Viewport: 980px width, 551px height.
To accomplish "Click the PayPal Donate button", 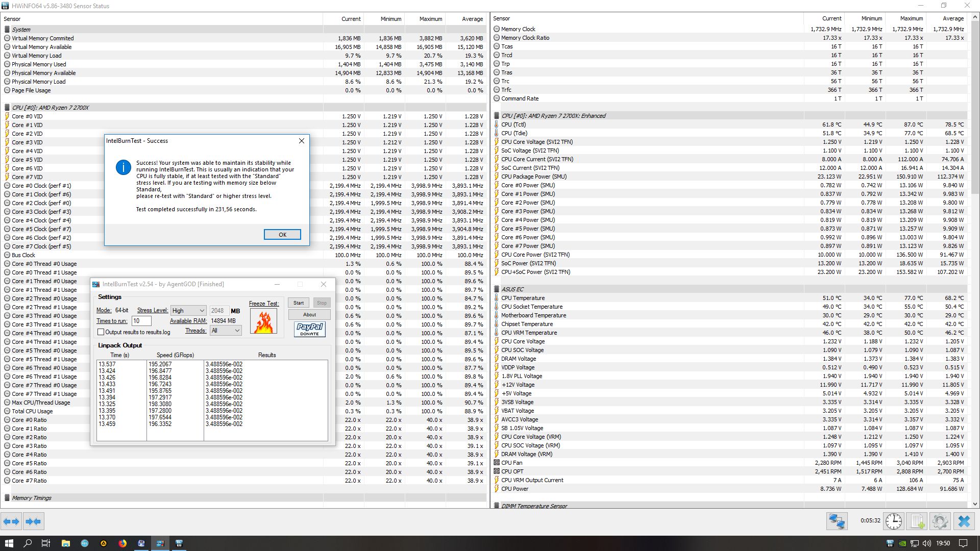I will pos(309,329).
